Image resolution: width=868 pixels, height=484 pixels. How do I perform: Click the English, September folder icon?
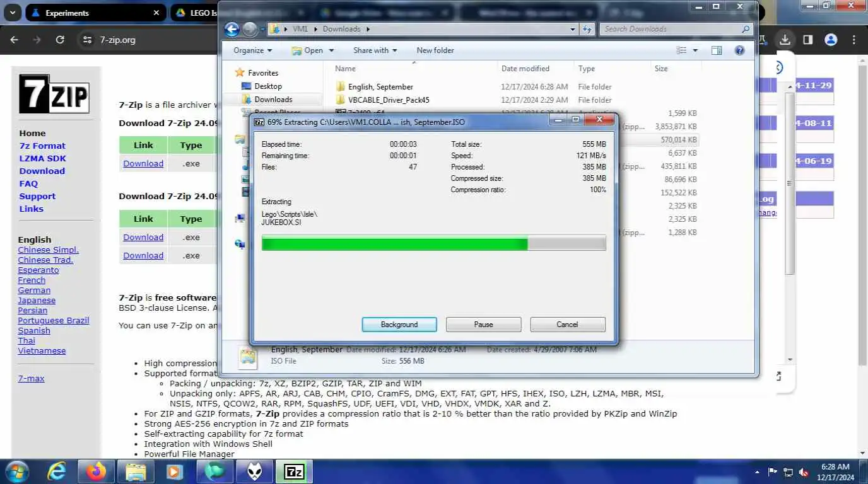(x=341, y=87)
